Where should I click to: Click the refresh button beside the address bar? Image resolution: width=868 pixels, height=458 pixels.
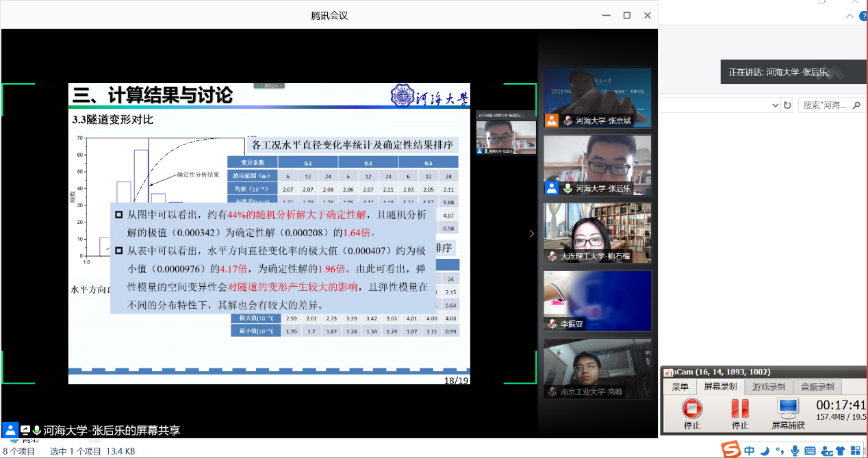click(x=787, y=105)
